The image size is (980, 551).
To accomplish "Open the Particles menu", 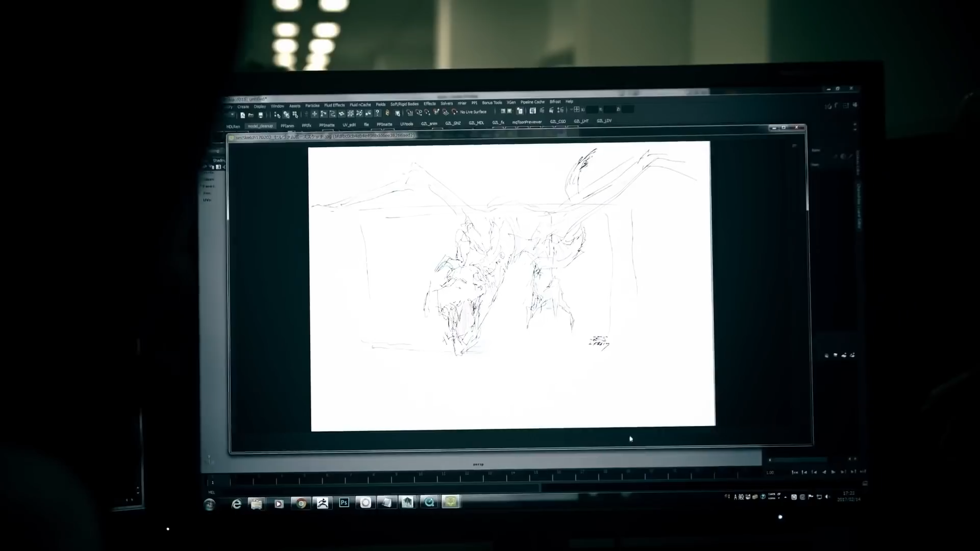I will [312, 106].
